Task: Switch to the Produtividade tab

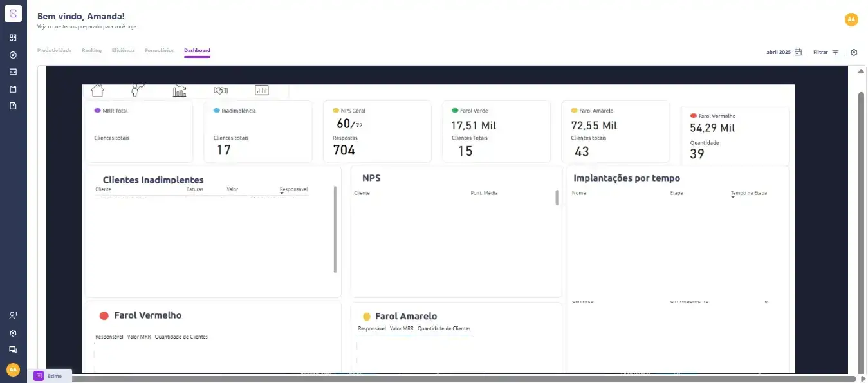Action: point(54,50)
